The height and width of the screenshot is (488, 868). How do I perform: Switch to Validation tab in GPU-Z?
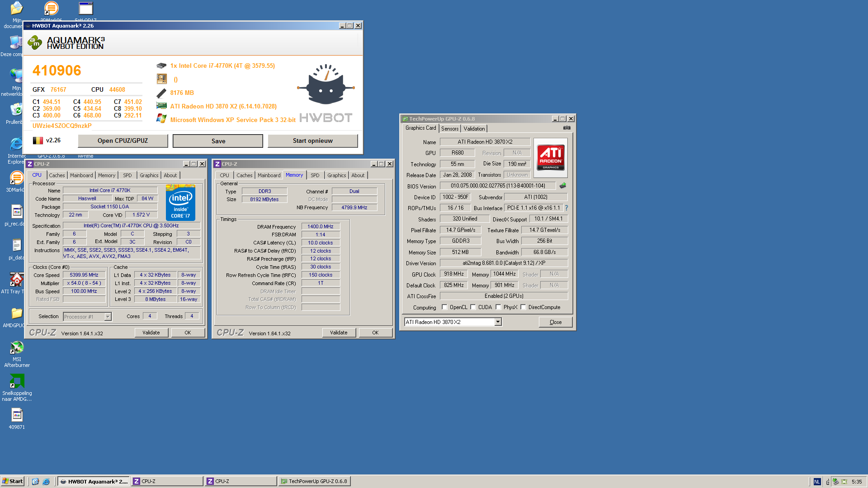pos(474,129)
